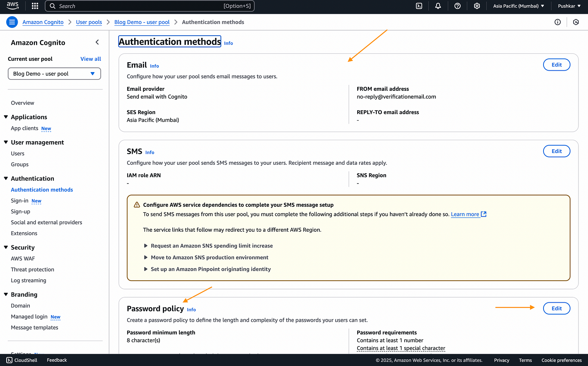The image size is (588, 366).
Task: Open AWS WAF under Security
Action: click(23, 259)
